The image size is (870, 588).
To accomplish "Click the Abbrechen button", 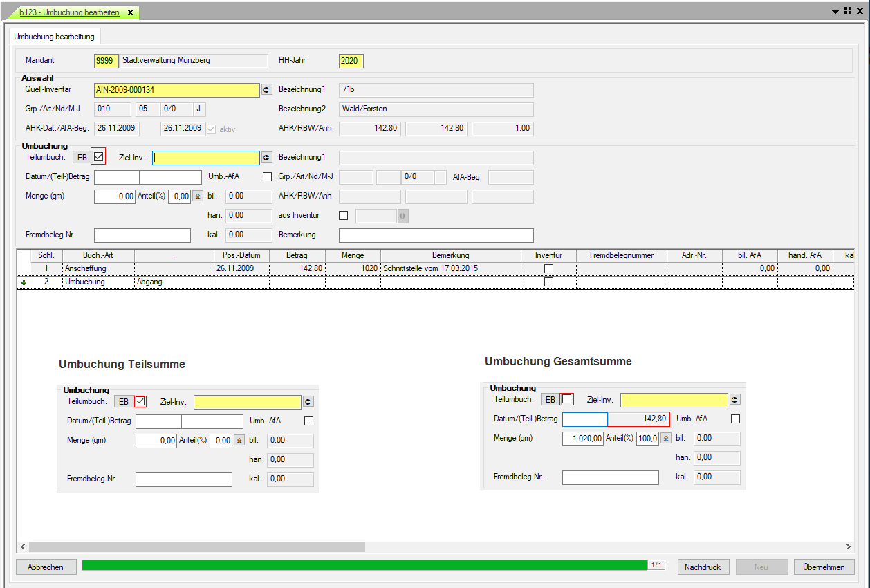I will click(46, 567).
